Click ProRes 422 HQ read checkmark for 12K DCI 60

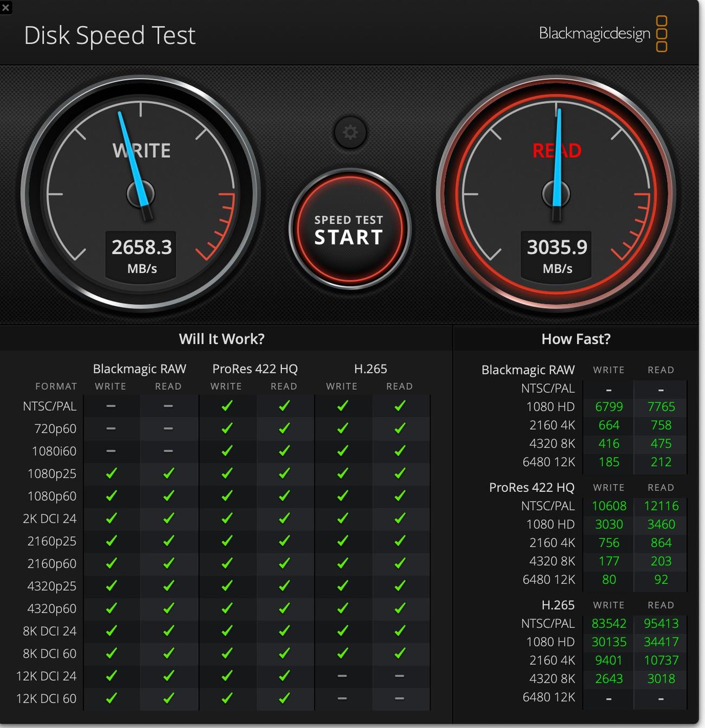click(x=284, y=698)
